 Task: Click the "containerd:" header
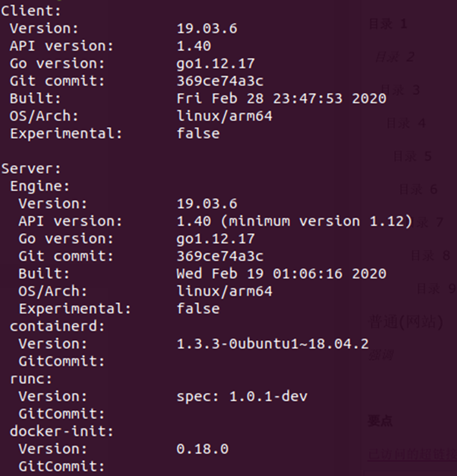57,326
